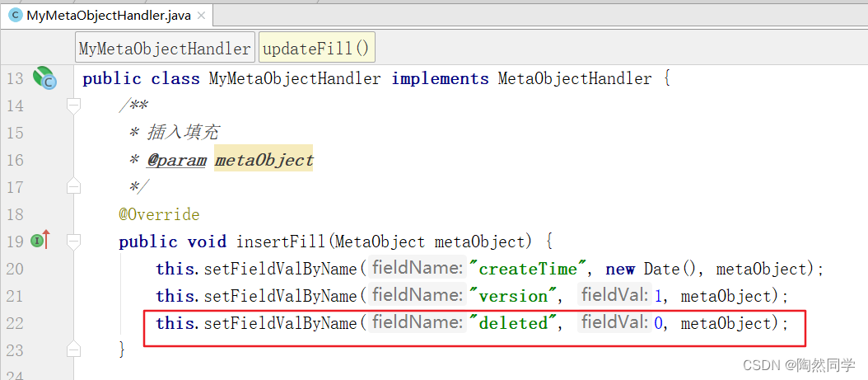Collapse the insertFill method at line 19
The height and width of the screenshot is (380, 868).
click(74, 242)
